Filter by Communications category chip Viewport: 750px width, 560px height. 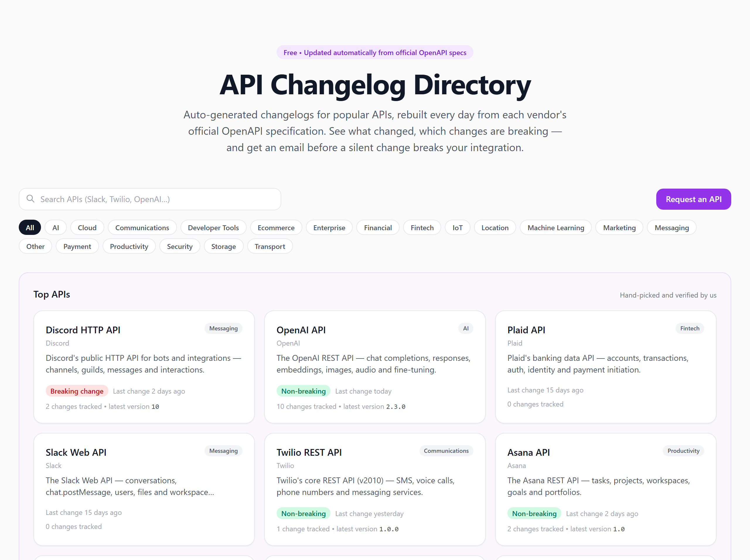pos(142,228)
